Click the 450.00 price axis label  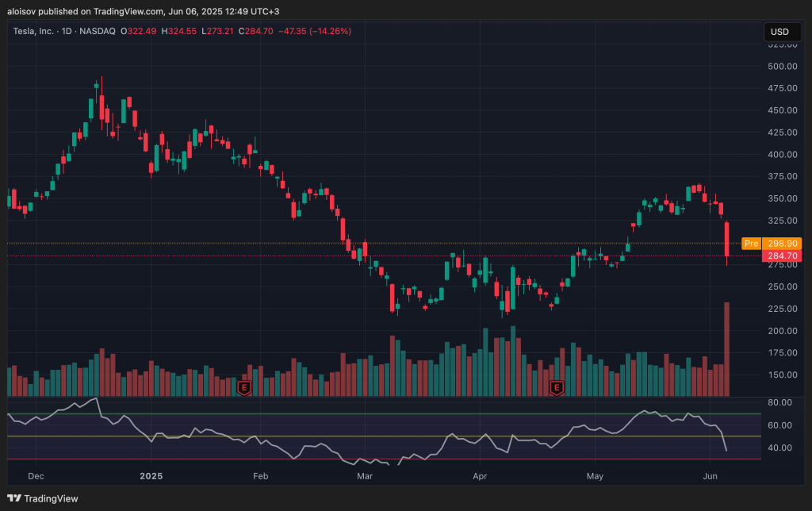click(783, 110)
